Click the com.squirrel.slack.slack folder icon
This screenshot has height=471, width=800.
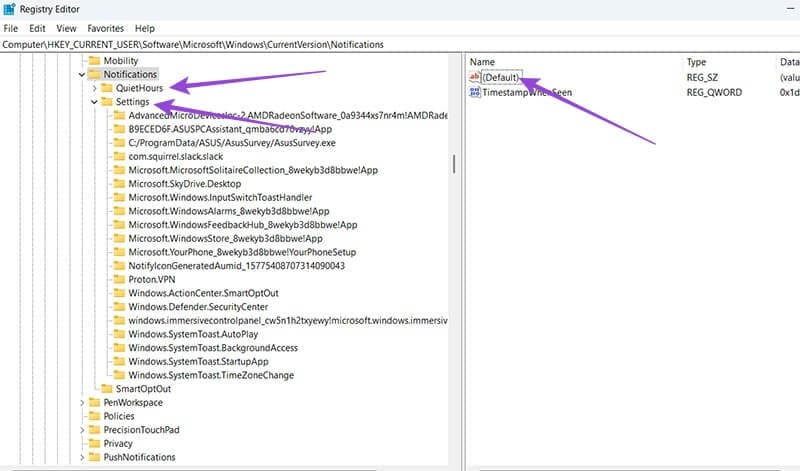pos(119,156)
